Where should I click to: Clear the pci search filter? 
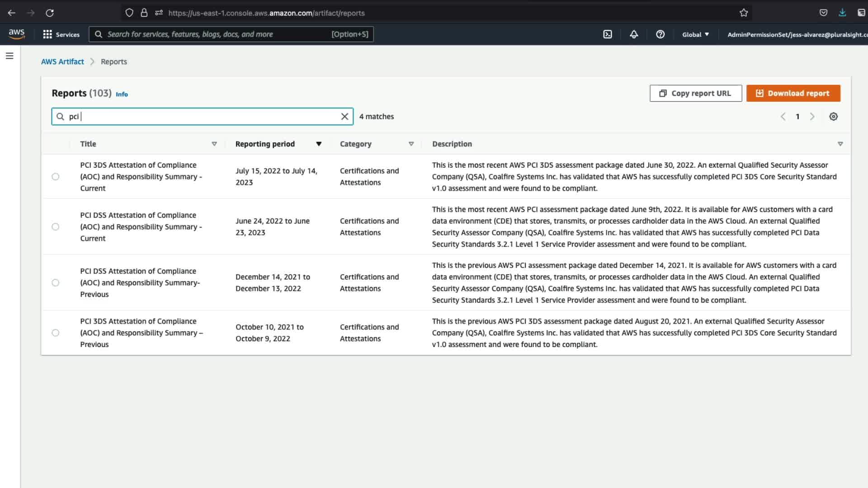tap(344, 117)
